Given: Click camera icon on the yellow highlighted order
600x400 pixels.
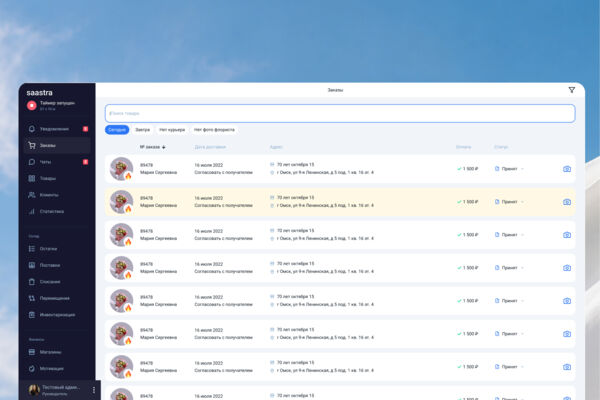Looking at the screenshot, I should coord(567,202).
